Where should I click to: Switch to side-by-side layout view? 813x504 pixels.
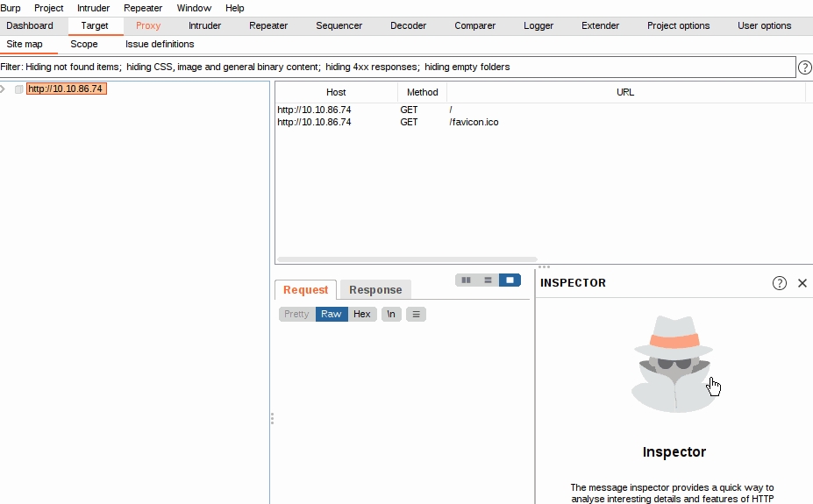[467, 280]
